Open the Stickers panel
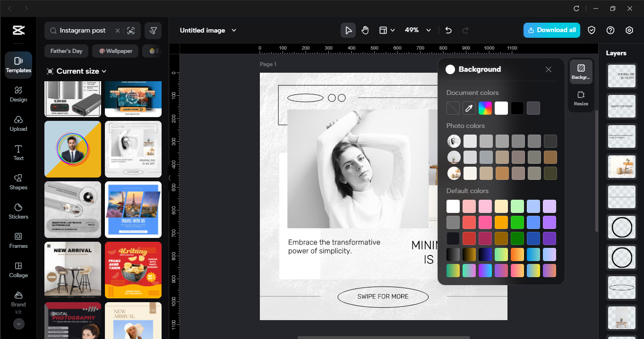644x339 pixels. [18, 212]
